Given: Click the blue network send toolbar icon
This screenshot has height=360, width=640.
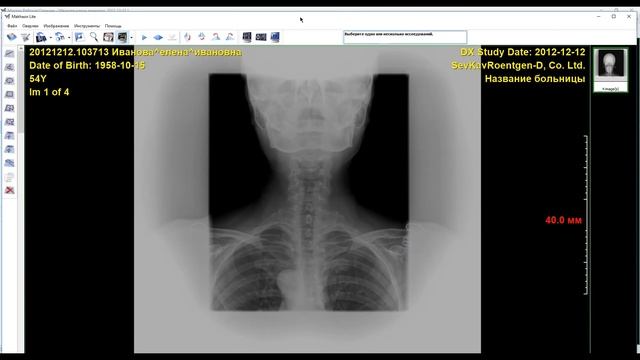Looking at the screenshot, I should [60, 37].
